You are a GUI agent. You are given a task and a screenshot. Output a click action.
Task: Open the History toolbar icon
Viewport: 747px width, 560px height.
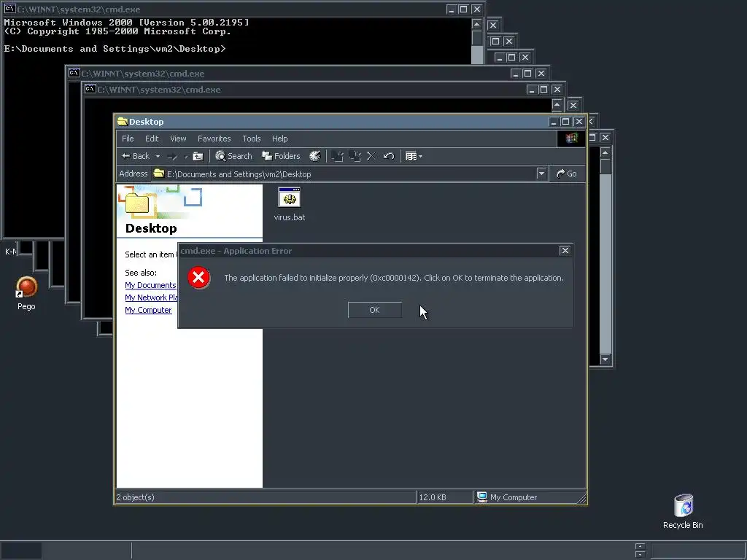coord(315,156)
